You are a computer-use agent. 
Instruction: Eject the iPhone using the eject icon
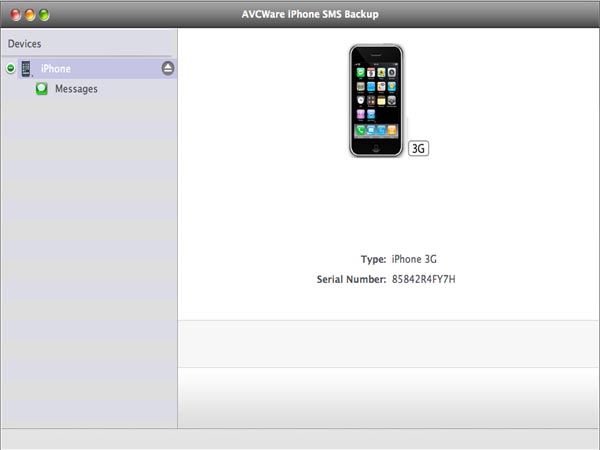tap(168, 68)
